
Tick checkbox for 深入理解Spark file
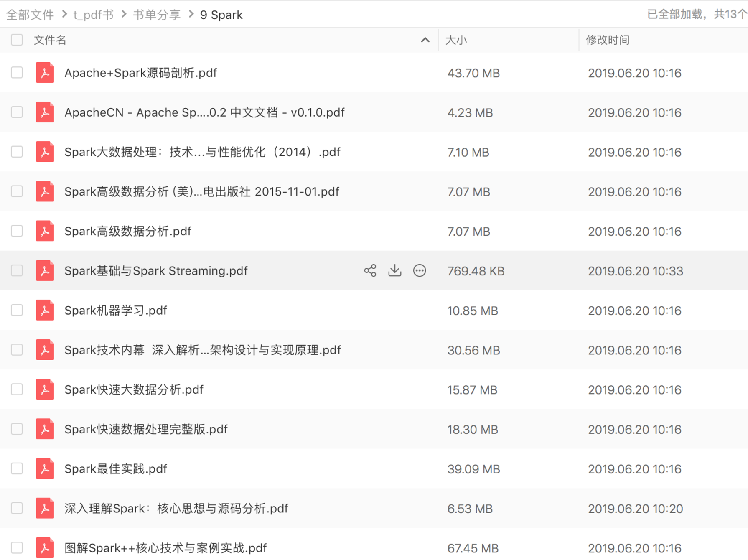coord(17,508)
